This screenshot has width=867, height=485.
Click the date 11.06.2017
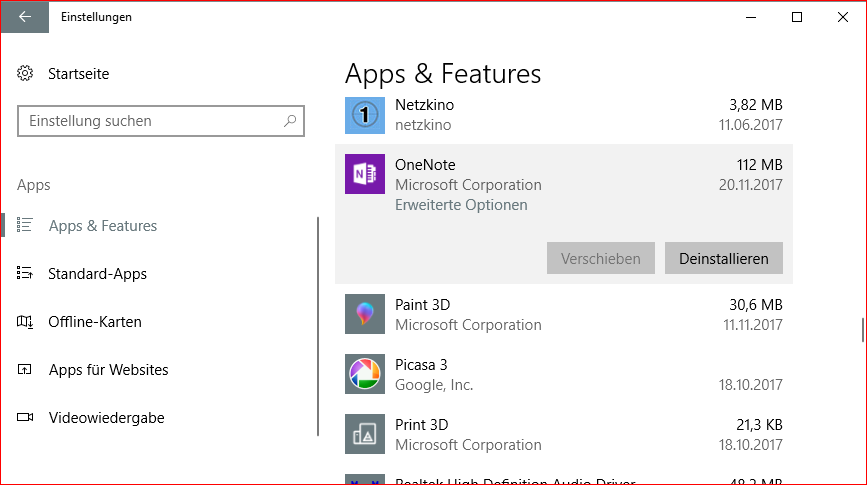(750, 125)
